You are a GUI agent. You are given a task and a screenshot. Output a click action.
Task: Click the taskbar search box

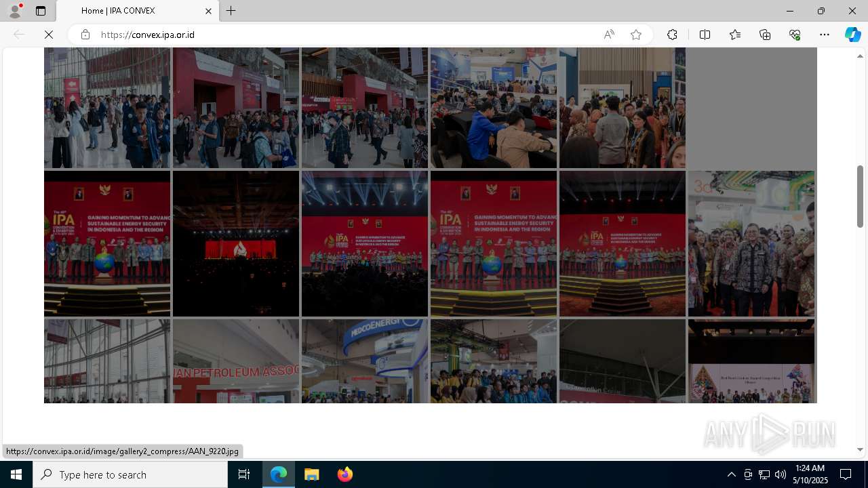coord(130,474)
